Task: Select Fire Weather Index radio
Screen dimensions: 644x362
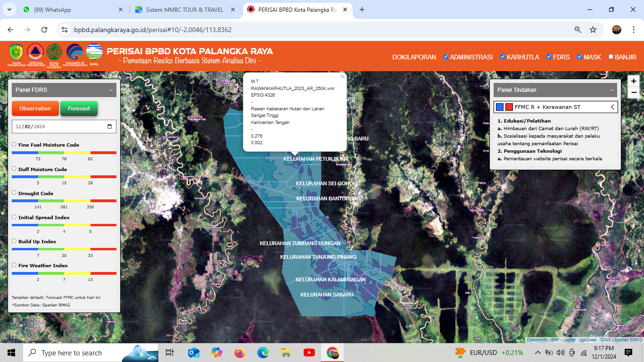Action: (14, 265)
